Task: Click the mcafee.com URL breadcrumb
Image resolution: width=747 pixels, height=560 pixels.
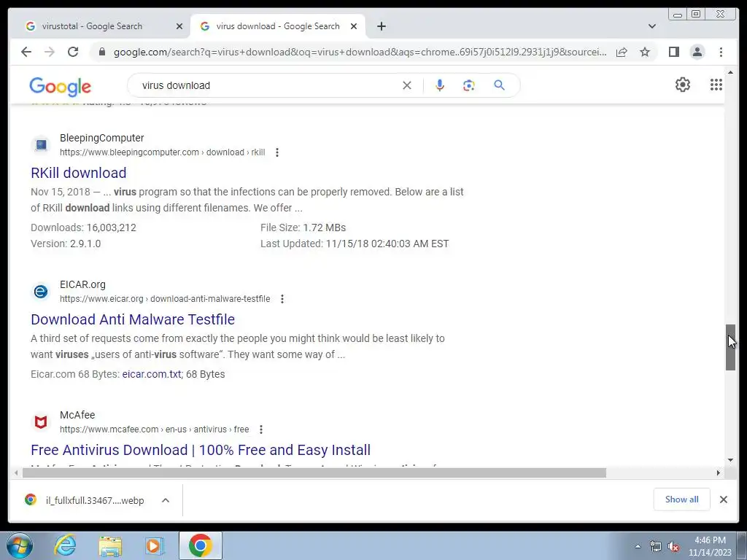Action: (155, 429)
